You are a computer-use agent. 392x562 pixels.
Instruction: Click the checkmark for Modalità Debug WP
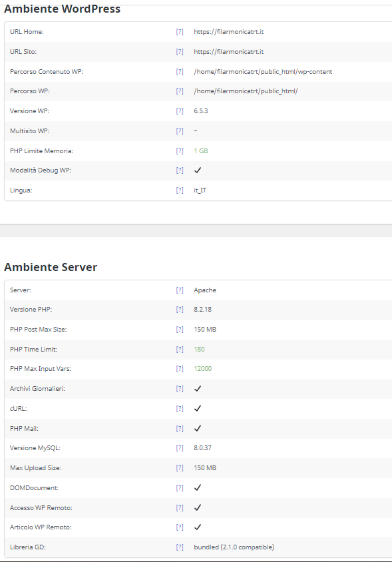tap(198, 170)
